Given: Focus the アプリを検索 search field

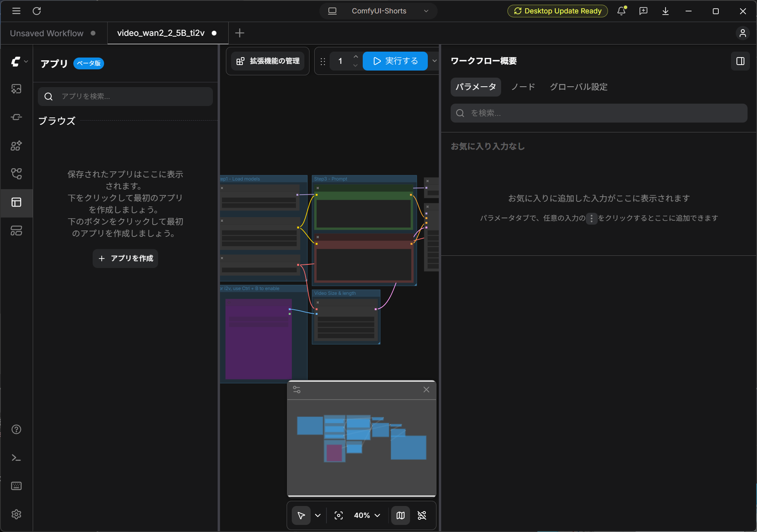Looking at the screenshot, I should [125, 97].
